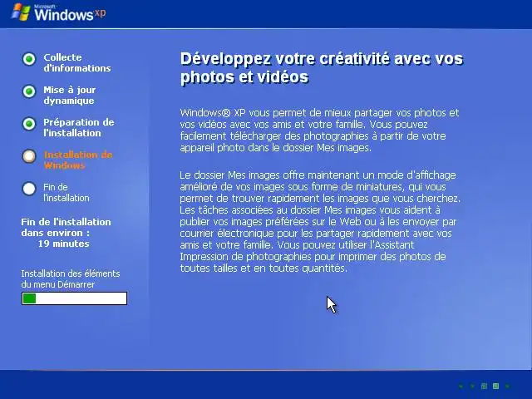The width and height of the screenshot is (532, 399).
Task: Select the 'Préparation de l'installation' step label
Action: 79,127
